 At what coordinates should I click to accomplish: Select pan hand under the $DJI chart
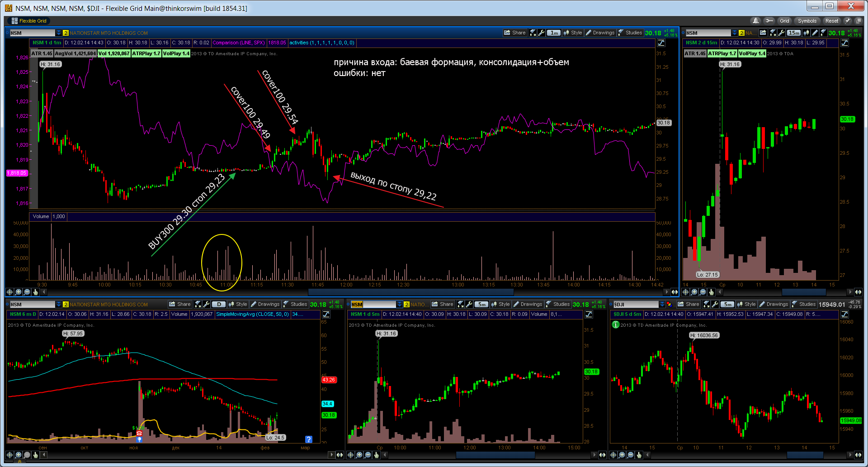639,455
